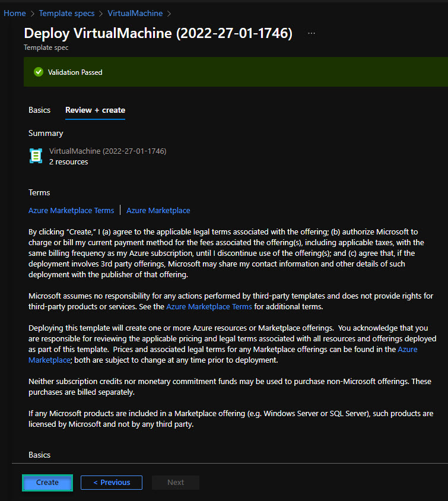Click the chevron after the Home breadcrumb
This screenshot has height=501, width=448.
tap(33, 14)
